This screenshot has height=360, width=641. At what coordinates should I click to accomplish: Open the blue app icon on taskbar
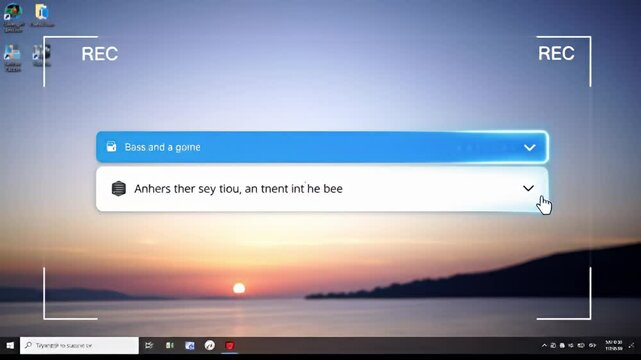(x=190, y=346)
